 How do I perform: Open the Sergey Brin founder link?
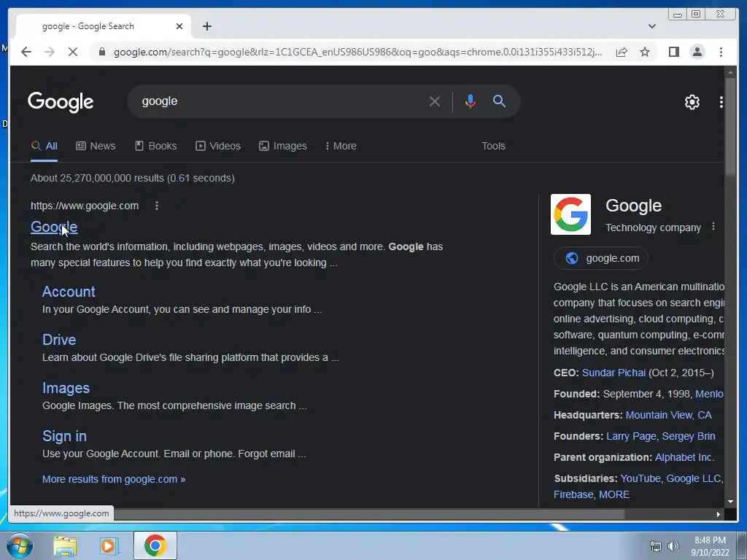point(689,436)
